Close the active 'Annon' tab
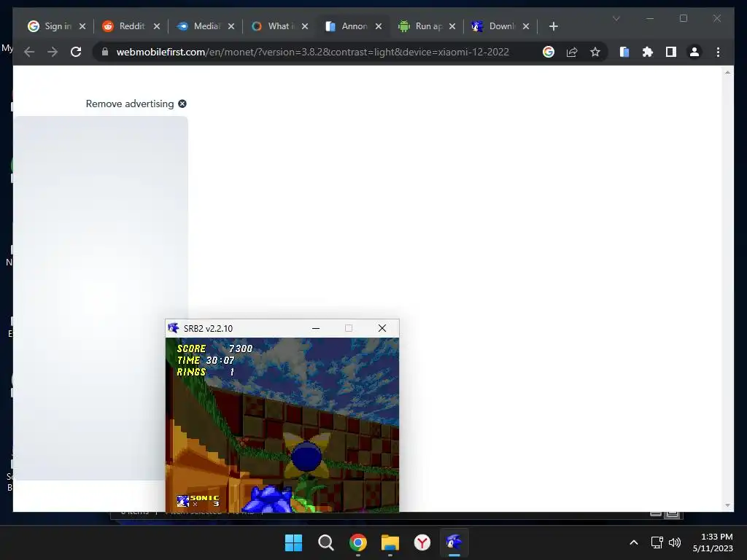 379,26
